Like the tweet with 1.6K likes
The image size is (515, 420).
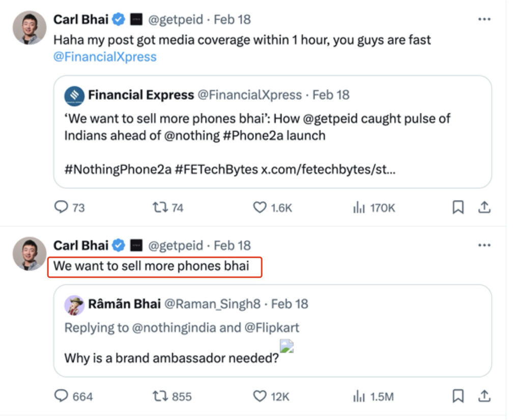260,207
